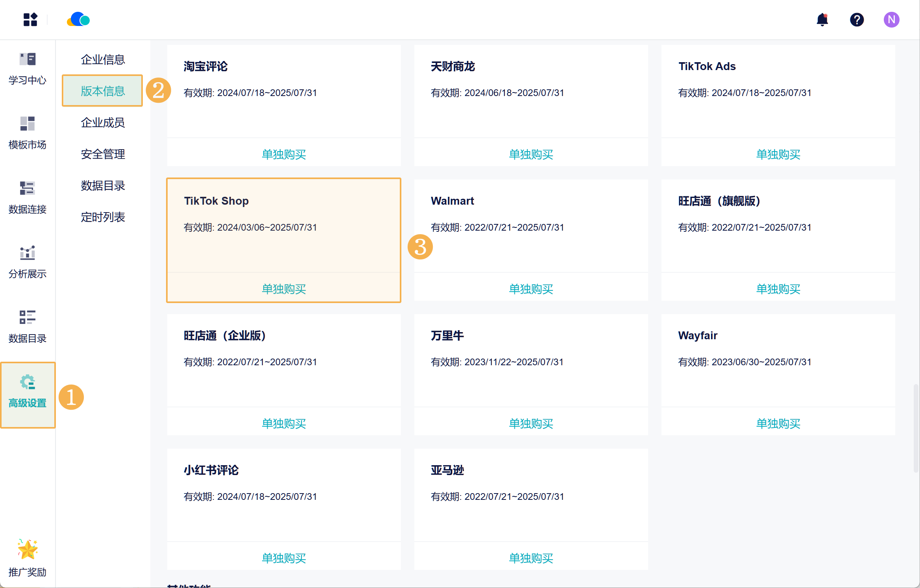Switch to the 企业信息 menu item

(103, 59)
